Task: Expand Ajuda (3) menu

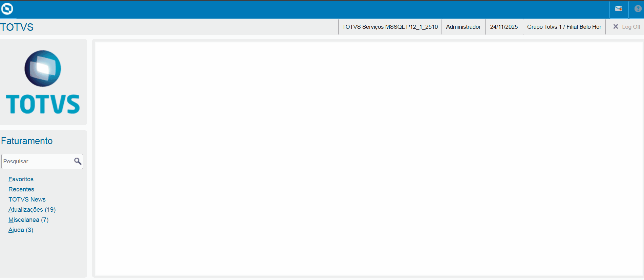Action: (x=21, y=230)
